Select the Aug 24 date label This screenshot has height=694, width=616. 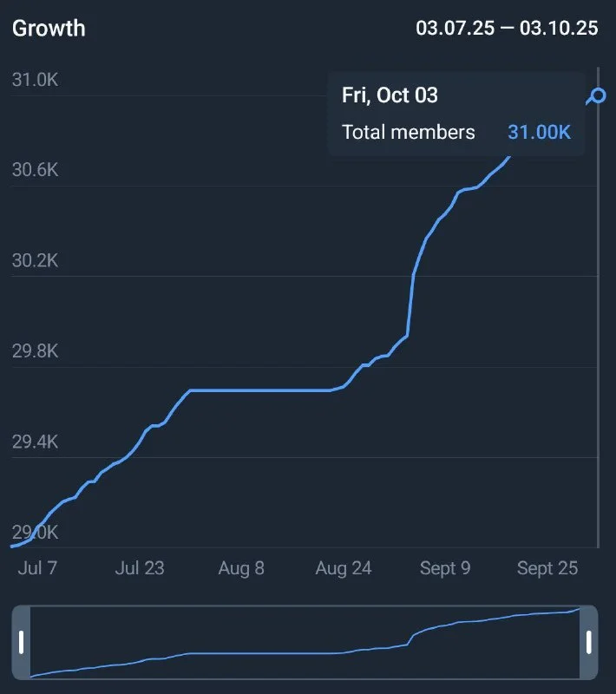pyautogui.click(x=344, y=568)
